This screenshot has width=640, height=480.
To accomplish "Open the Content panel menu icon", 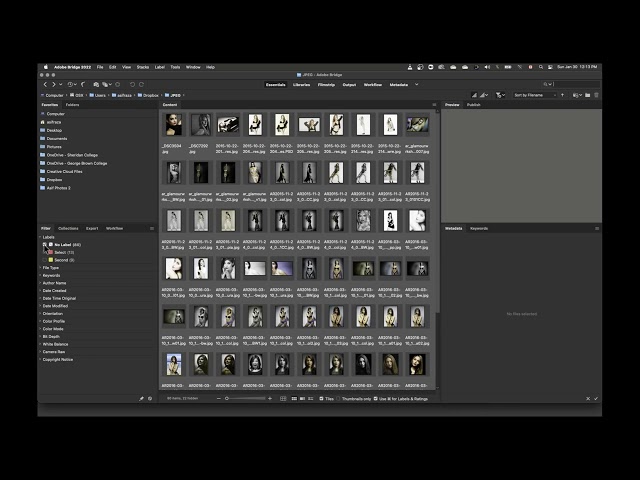I will [434, 105].
